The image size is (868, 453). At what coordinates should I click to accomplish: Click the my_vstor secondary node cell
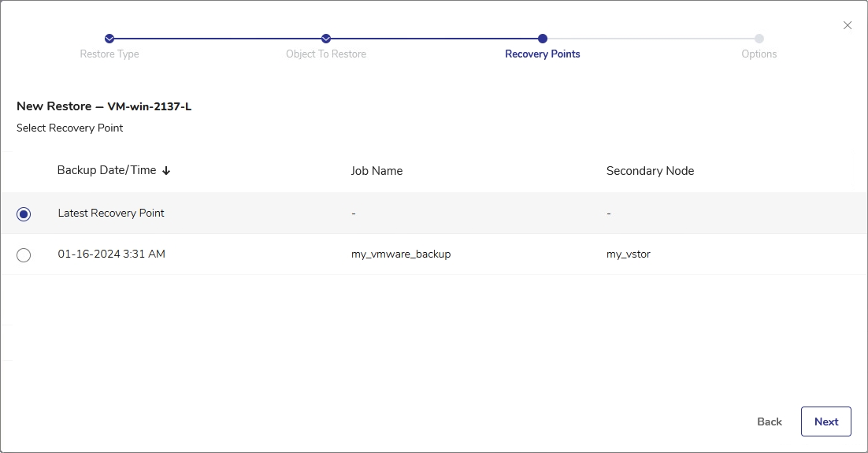629,254
